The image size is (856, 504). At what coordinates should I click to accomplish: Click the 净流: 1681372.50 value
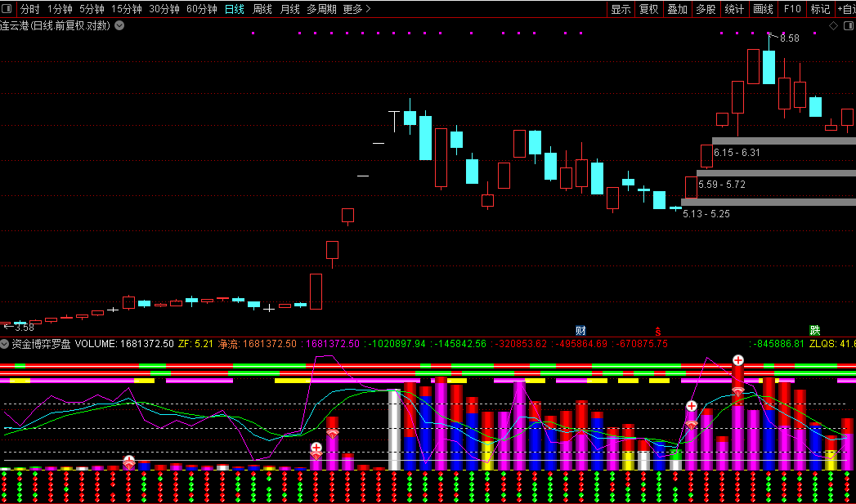(258, 344)
